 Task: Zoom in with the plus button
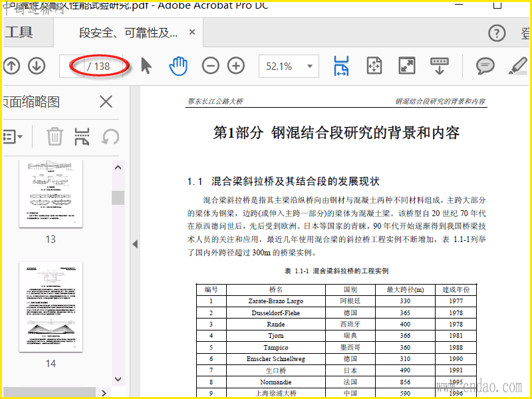(236, 66)
